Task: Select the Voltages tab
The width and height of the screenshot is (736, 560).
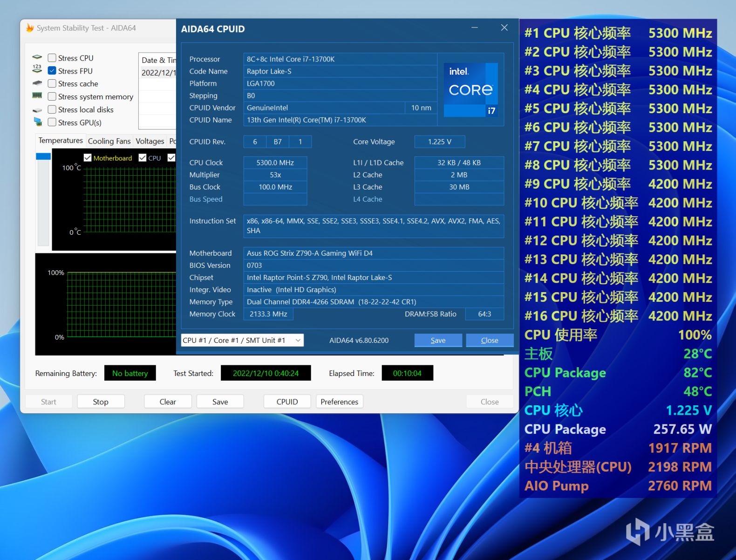Action: 150,141
